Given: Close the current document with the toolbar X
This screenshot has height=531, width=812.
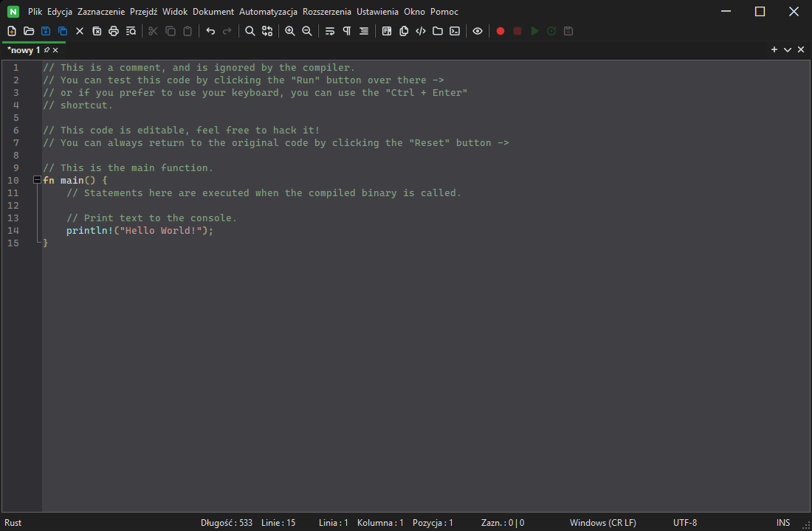Looking at the screenshot, I should tap(80, 31).
